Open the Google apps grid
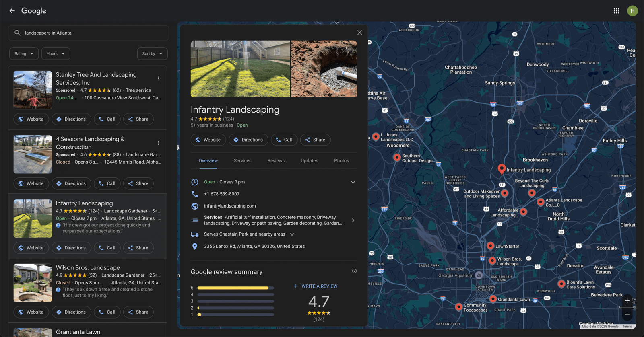 click(616, 11)
